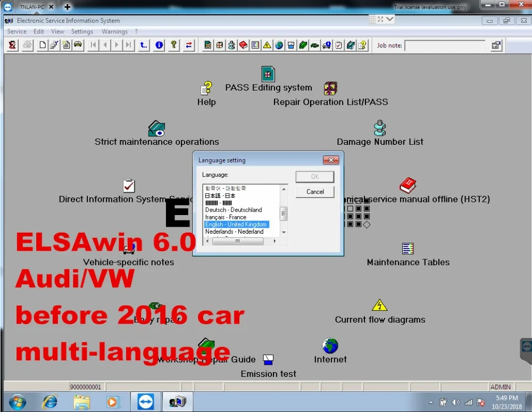Open Direct Information System checkmark icon
The height and width of the screenshot is (412, 532).
pos(129,185)
